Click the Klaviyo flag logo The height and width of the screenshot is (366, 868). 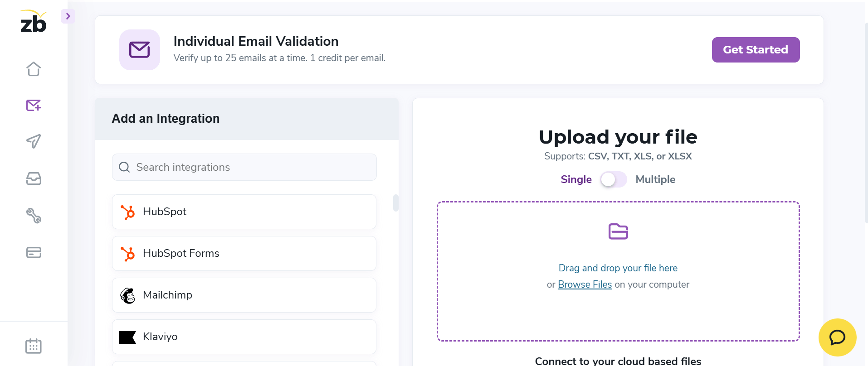click(x=128, y=337)
